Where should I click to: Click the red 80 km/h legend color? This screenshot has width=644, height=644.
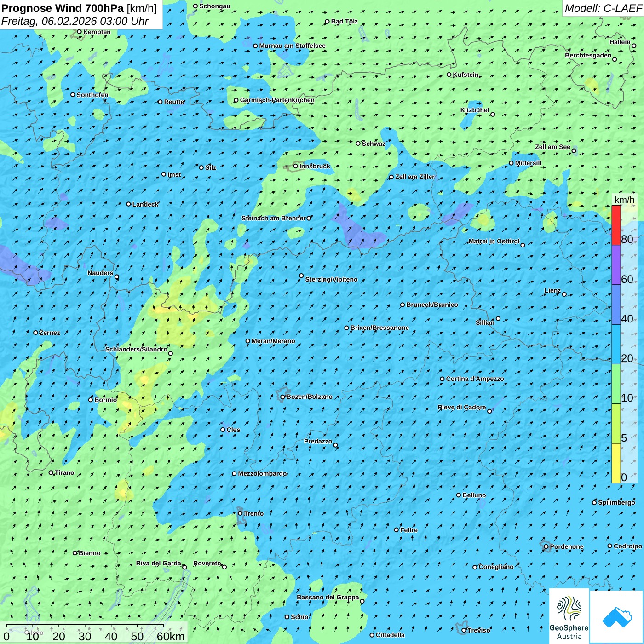616,225
